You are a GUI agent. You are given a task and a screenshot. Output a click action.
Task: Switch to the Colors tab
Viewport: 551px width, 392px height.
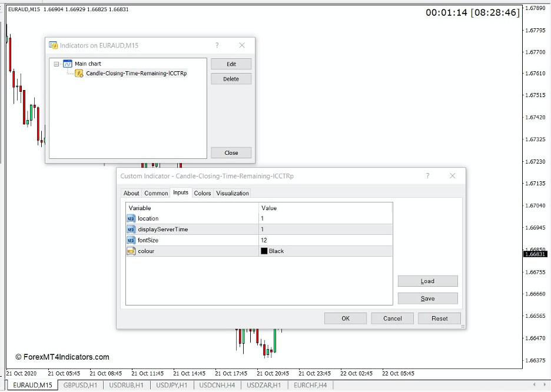coord(202,192)
